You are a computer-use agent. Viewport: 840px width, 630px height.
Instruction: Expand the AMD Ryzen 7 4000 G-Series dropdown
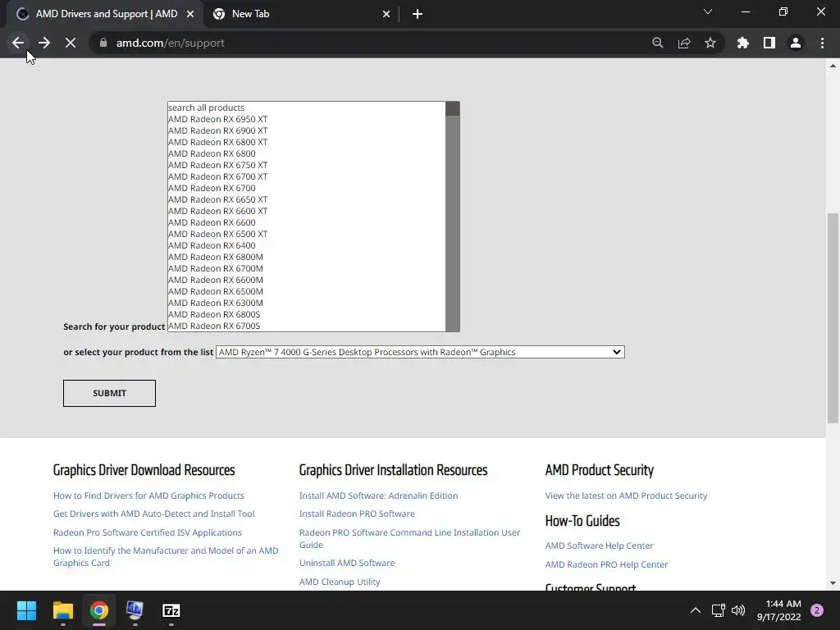tap(420, 352)
